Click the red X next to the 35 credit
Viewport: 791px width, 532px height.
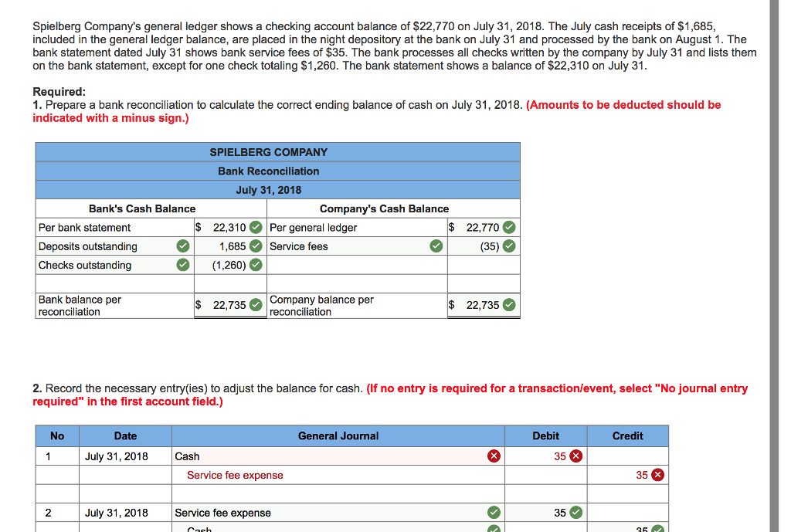657,474
